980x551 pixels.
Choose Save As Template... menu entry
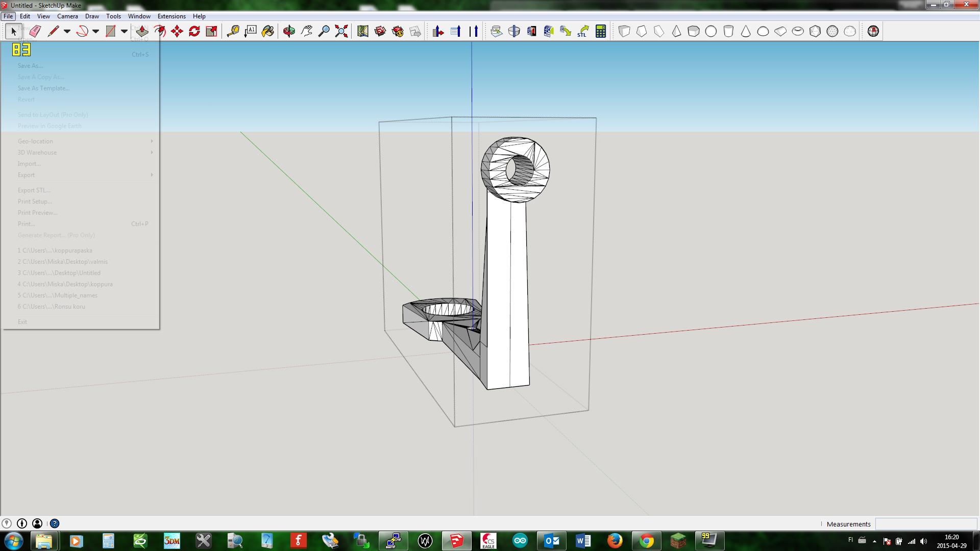pos(81,88)
